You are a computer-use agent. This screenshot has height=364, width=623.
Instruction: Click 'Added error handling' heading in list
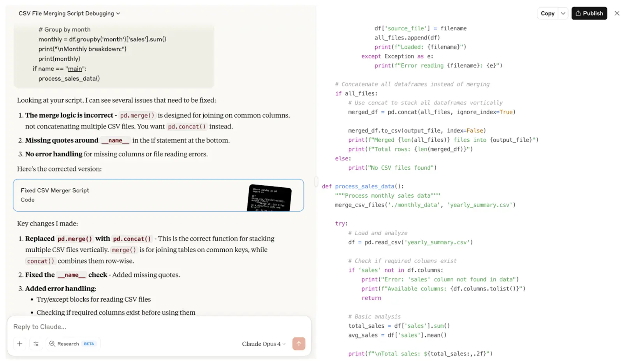pyautogui.click(x=60, y=288)
